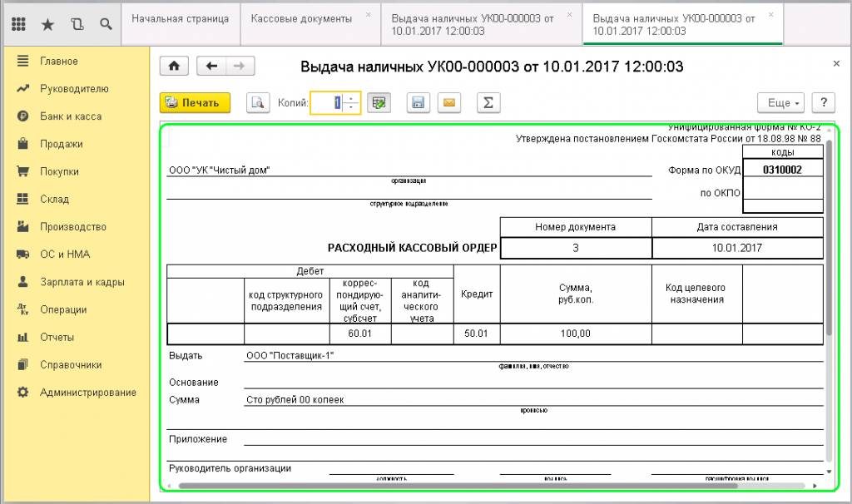Select the sum cell 100,00
Viewport: 852px width, 504px height.
click(576, 334)
